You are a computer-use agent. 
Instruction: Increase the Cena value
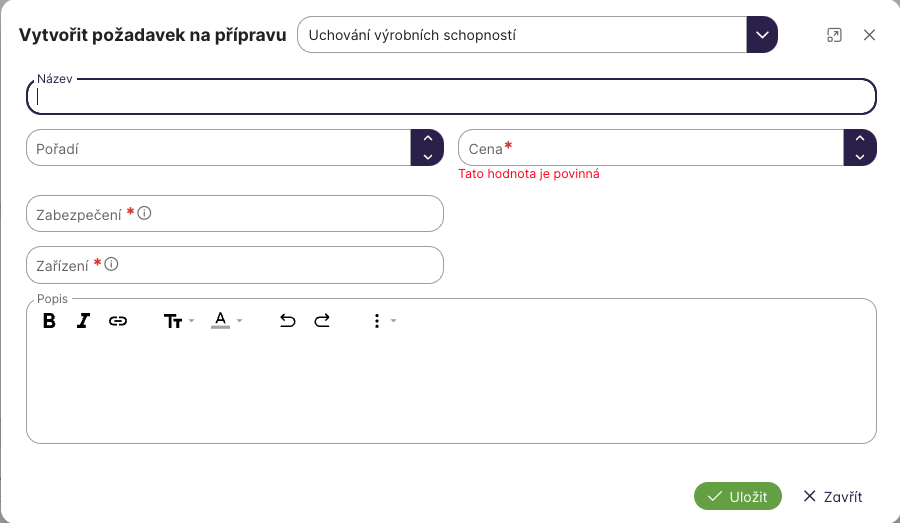860,140
